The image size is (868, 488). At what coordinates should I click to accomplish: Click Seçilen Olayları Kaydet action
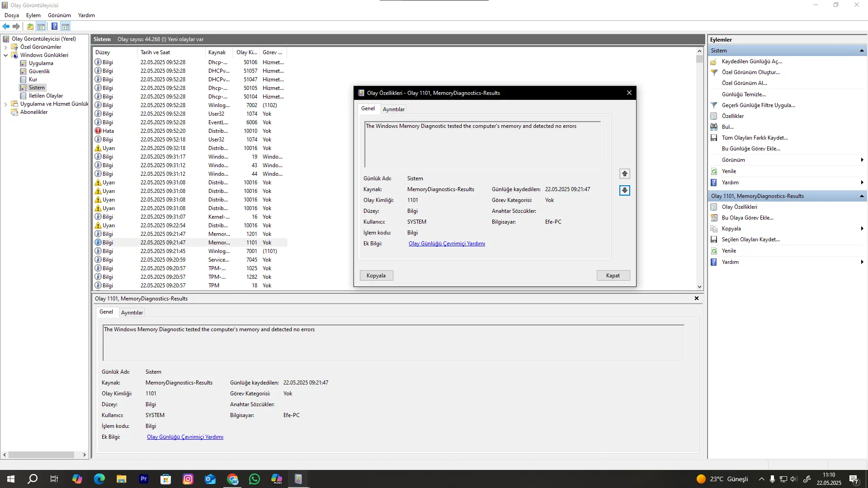[750, 239]
